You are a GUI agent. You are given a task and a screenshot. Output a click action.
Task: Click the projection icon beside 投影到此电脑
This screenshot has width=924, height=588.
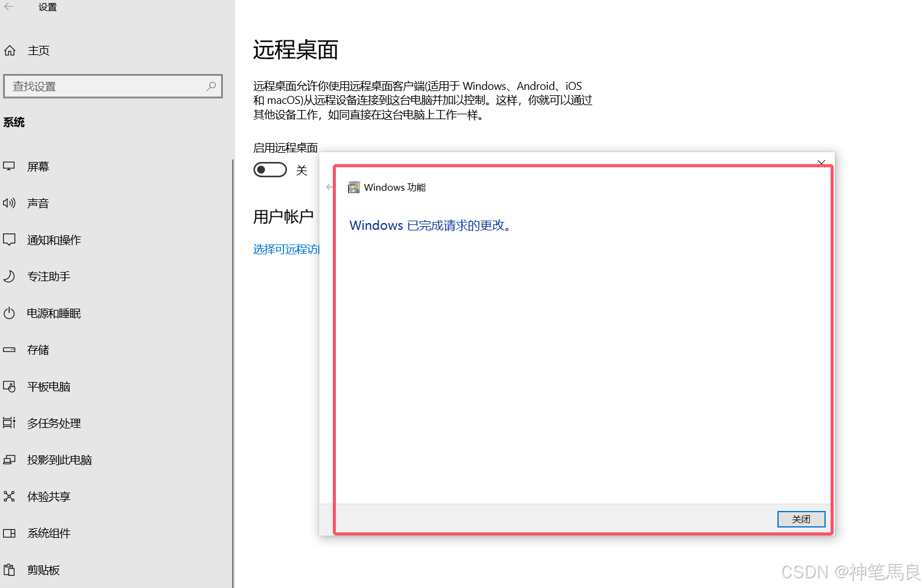9,460
